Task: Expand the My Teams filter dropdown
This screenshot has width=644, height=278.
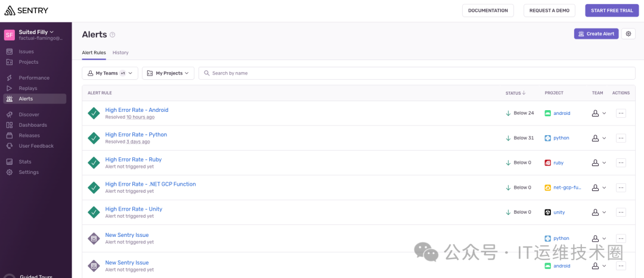Action: click(x=110, y=73)
